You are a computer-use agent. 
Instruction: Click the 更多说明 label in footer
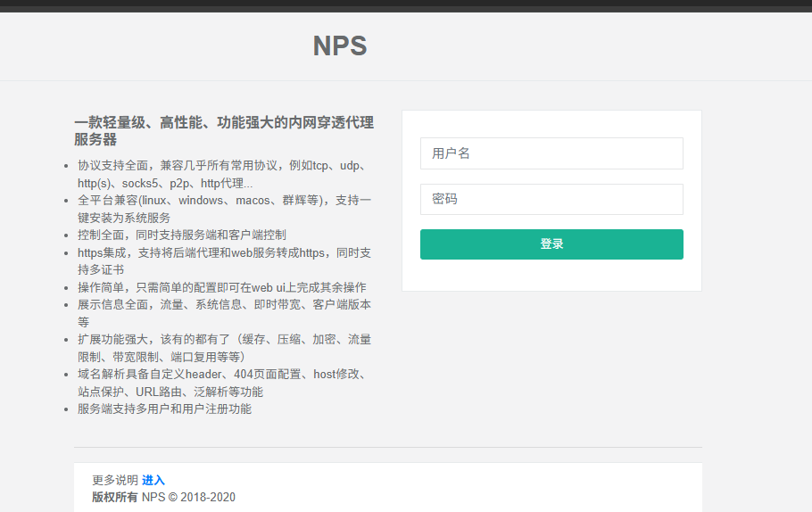pos(115,480)
